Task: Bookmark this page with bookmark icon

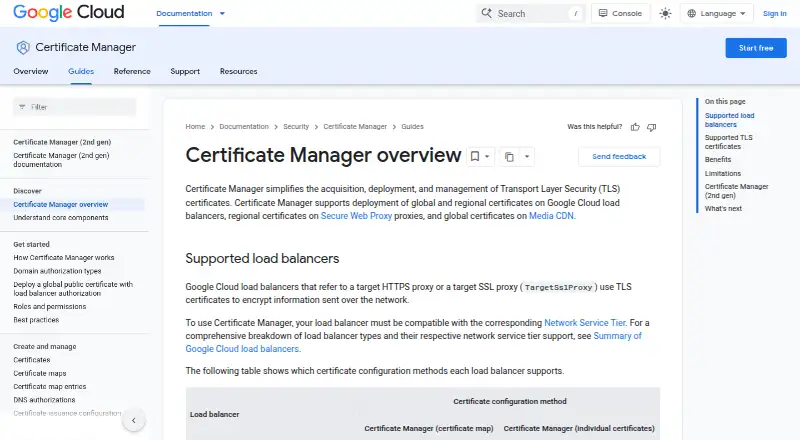Action: pyautogui.click(x=474, y=156)
